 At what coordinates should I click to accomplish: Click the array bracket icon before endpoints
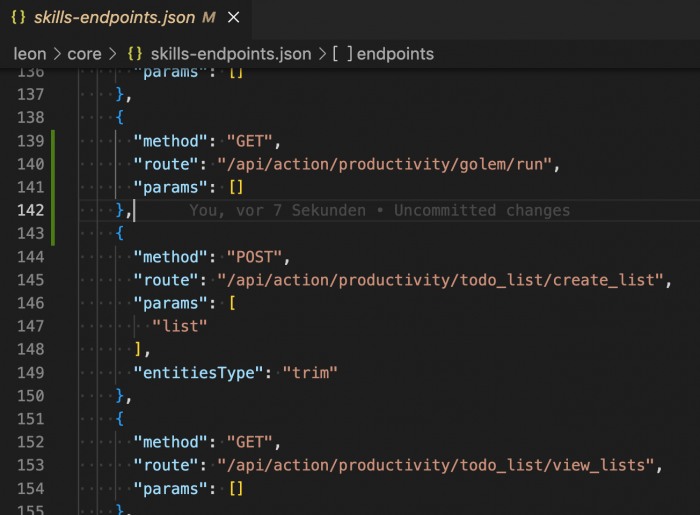(x=342, y=54)
